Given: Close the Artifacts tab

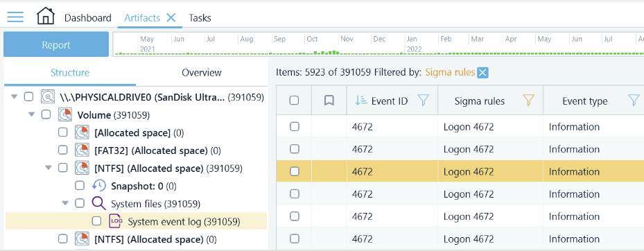Looking at the screenshot, I should pos(171,17).
